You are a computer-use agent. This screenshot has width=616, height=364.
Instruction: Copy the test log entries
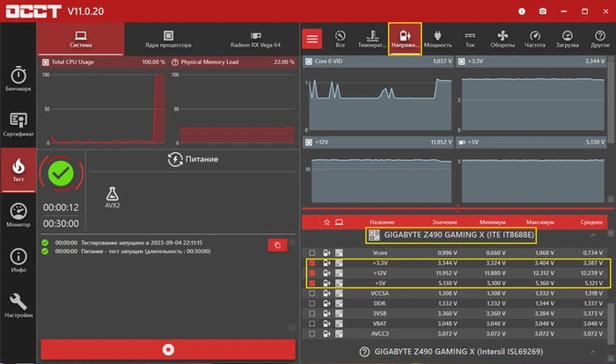(277, 244)
